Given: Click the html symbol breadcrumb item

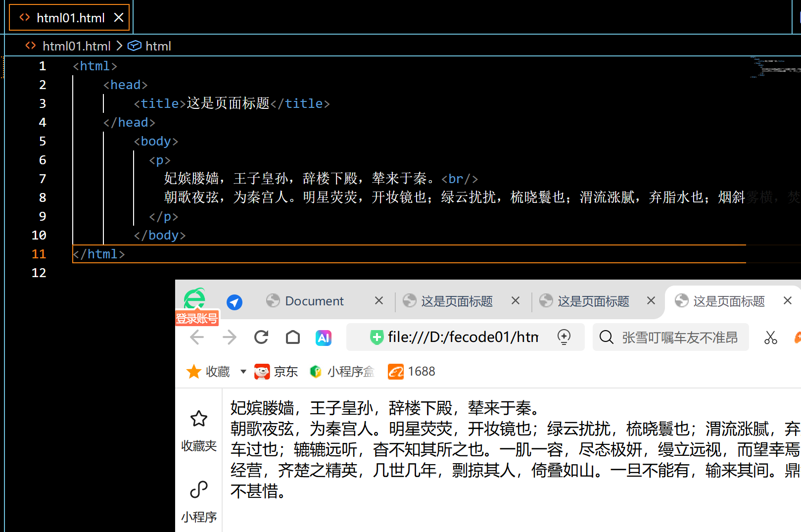Looking at the screenshot, I should coord(149,46).
